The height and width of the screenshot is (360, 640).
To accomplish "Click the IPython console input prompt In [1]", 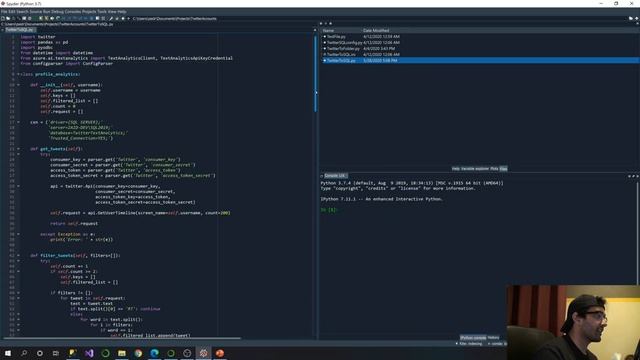I will click(x=329, y=209).
